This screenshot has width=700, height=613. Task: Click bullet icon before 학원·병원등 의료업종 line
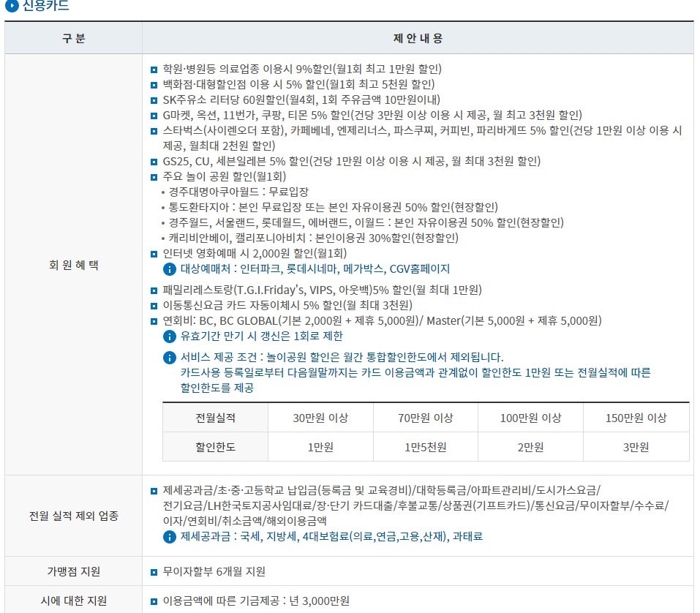pos(154,69)
